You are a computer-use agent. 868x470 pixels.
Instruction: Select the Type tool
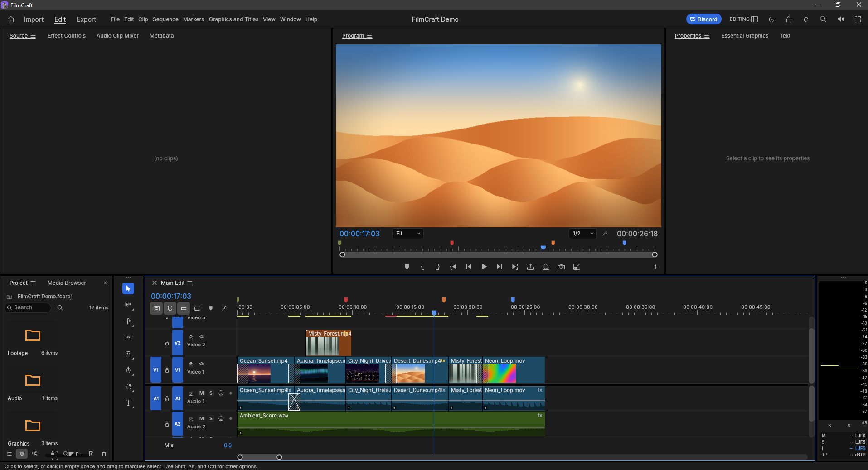tap(128, 403)
